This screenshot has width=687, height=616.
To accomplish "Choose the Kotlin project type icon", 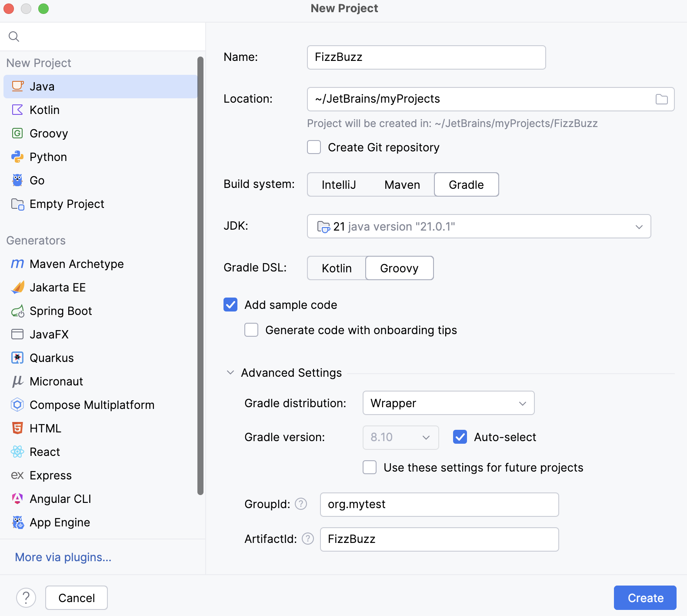I will [x=17, y=110].
